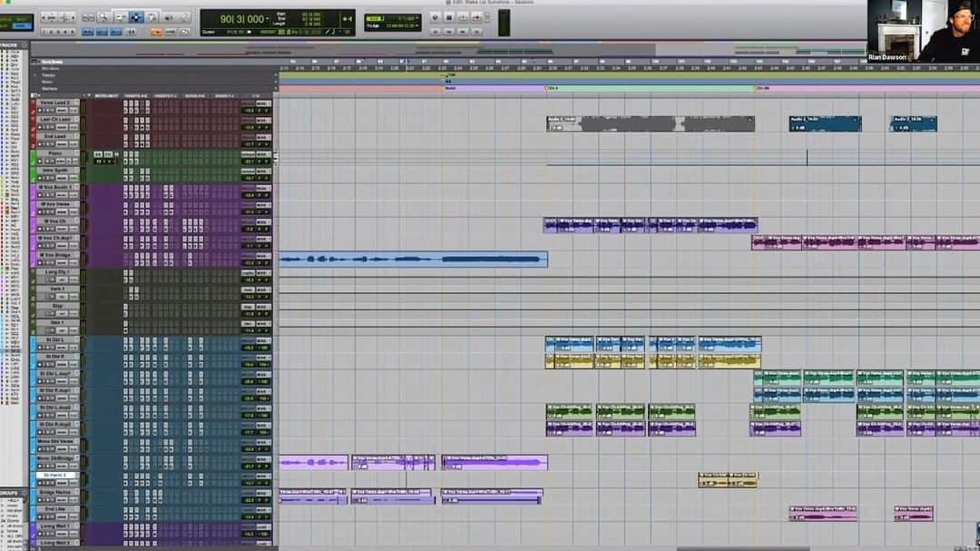Click the green color strip of Piano track
Viewport: 980px width, 551px height.
click(x=33, y=157)
